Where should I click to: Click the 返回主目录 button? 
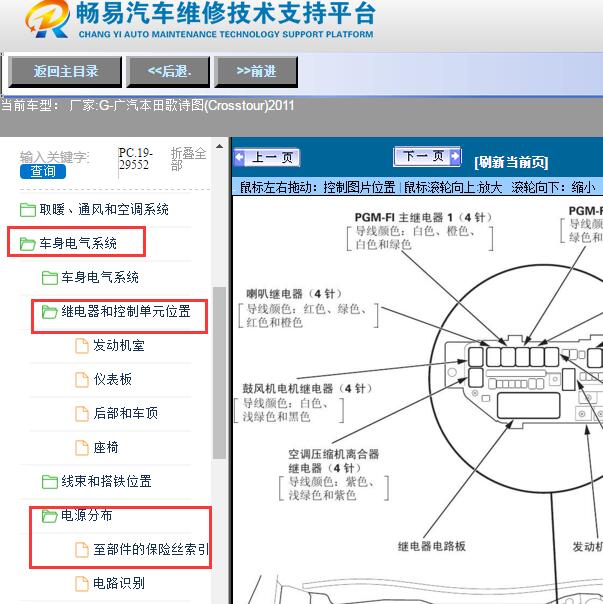(65, 71)
